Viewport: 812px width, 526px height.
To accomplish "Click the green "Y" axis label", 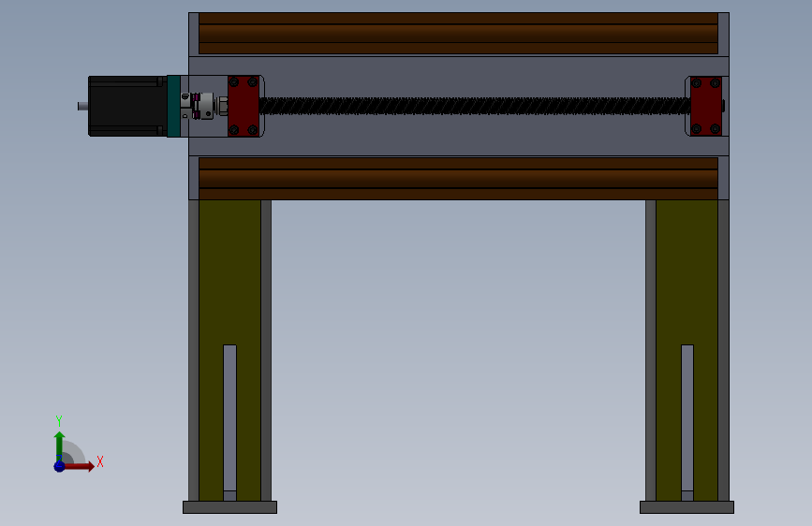I will click(59, 421).
